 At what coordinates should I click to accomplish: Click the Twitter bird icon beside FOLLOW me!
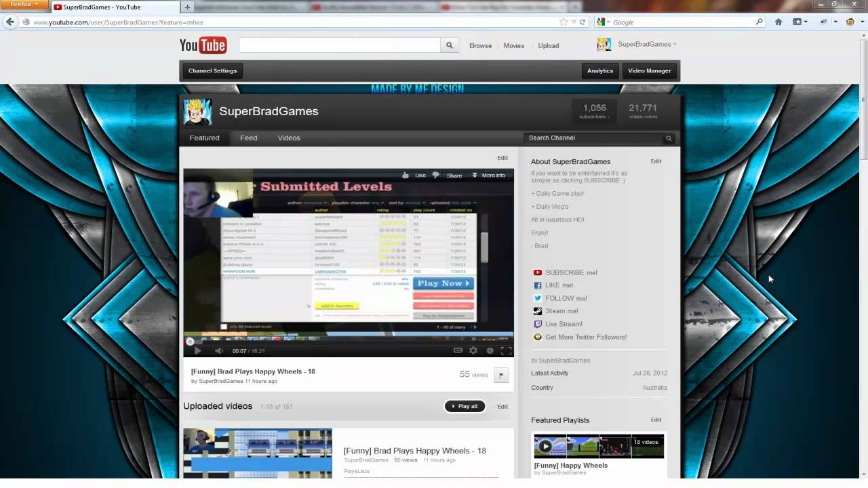pyautogui.click(x=538, y=298)
